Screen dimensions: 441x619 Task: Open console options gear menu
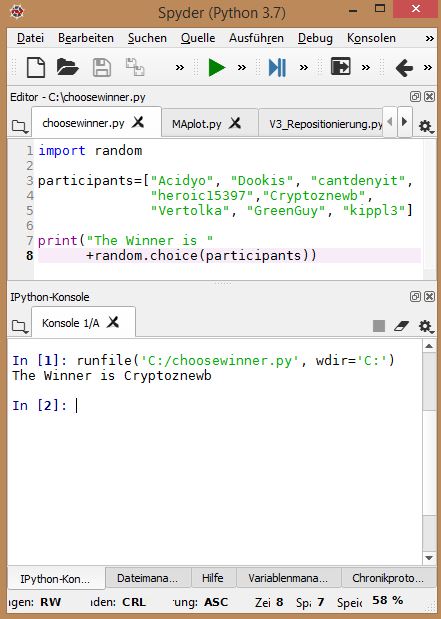(426, 326)
